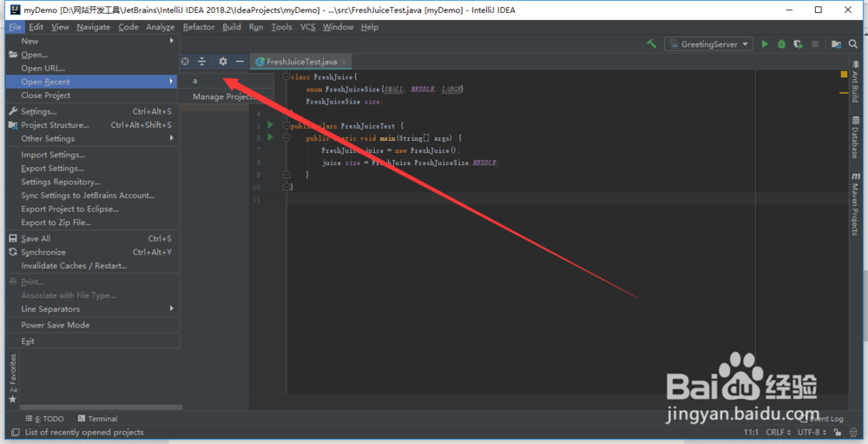Run GreetingServer with the green play icon
This screenshot has height=444, width=868.
coord(765,44)
